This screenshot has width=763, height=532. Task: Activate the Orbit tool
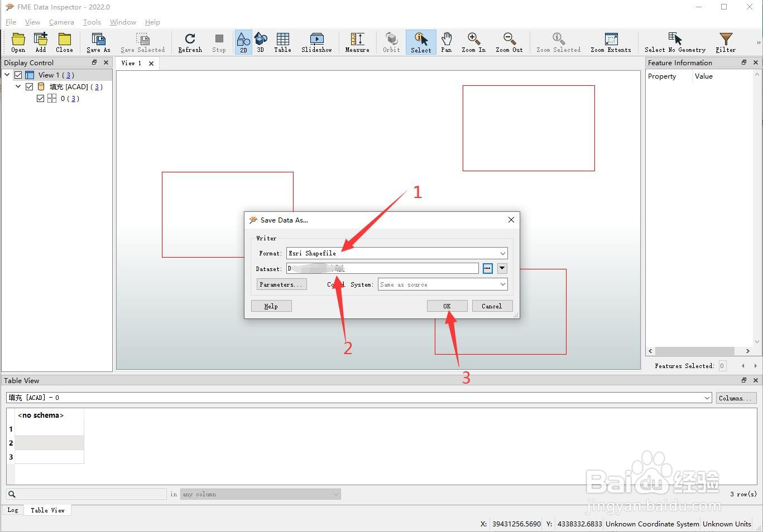click(x=391, y=42)
